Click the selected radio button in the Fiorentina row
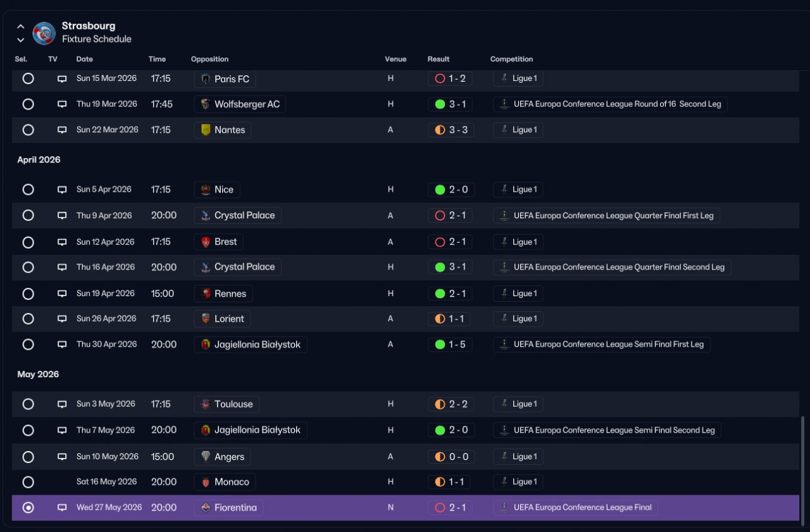Image resolution: width=810 pixels, height=532 pixels. pos(28,507)
